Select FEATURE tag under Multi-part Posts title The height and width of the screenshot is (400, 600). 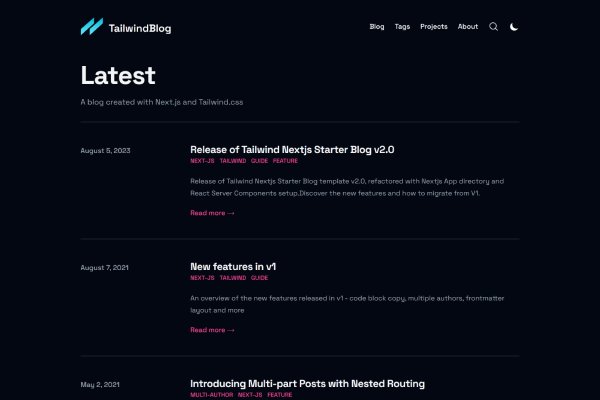pyautogui.click(x=280, y=395)
